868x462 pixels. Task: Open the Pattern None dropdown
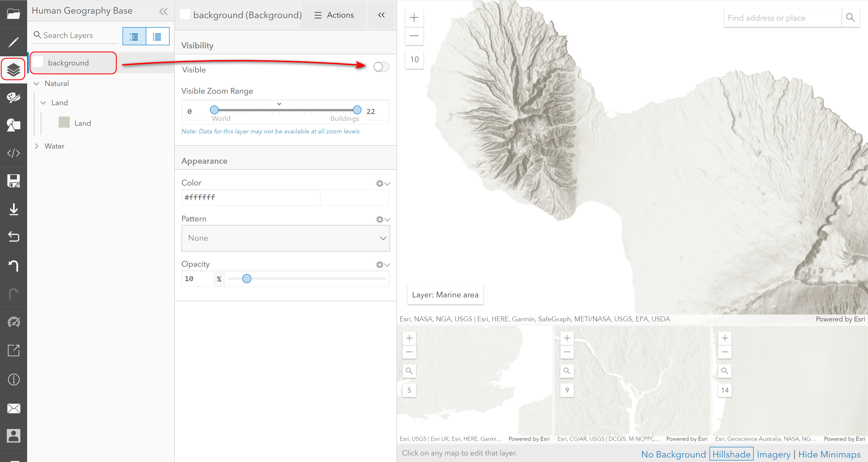coord(285,238)
